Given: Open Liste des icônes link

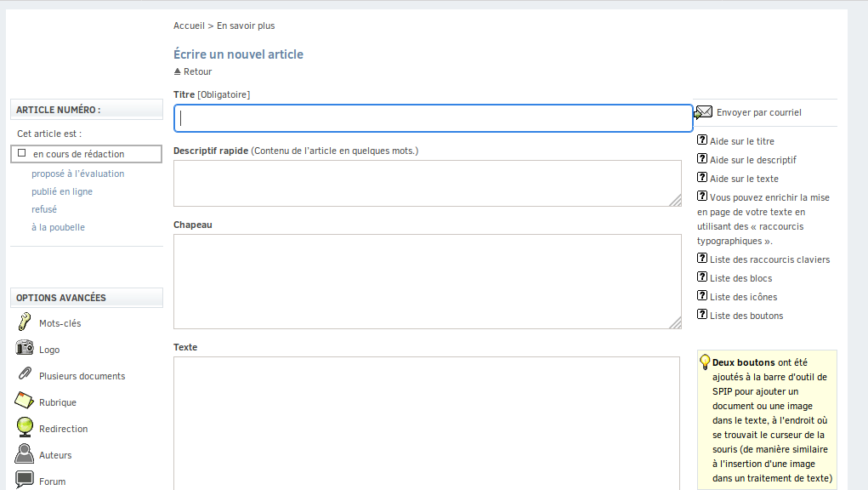Looking at the screenshot, I should click(x=743, y=298).
